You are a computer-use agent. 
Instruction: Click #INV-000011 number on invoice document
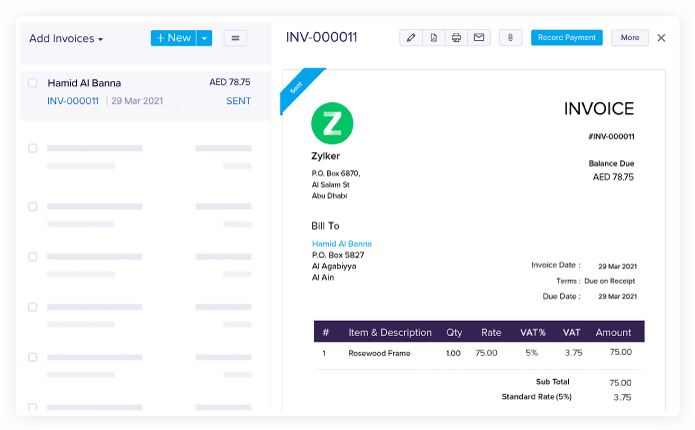coord(611,137)
